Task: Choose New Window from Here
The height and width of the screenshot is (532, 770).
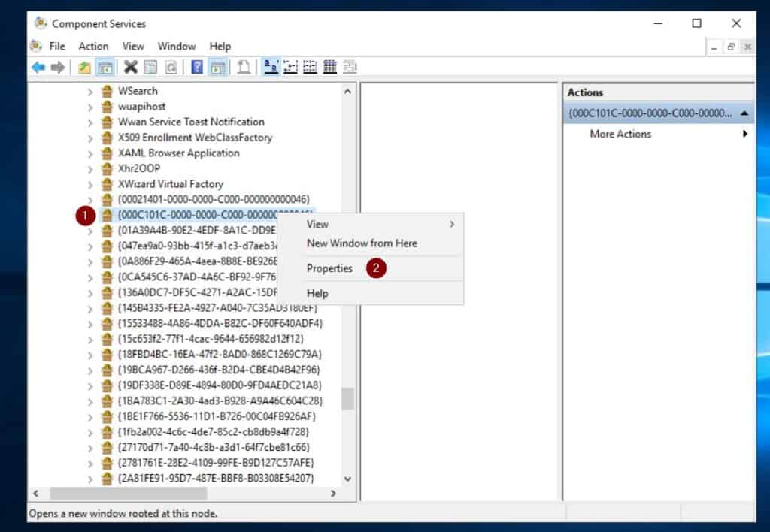Action: coord(371,243)
